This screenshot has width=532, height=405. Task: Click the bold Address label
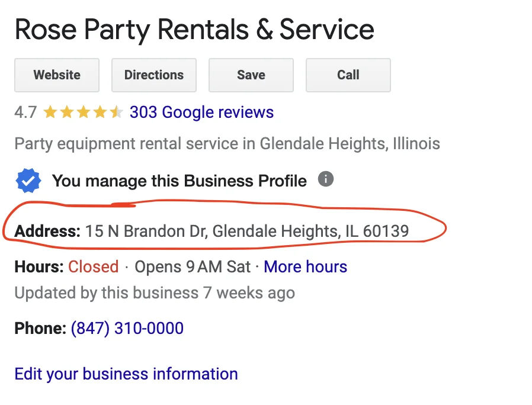tap(47, 232)
